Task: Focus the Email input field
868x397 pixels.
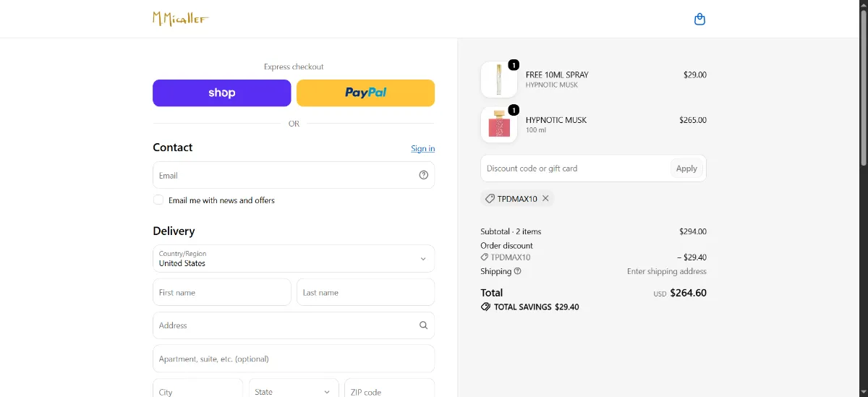Action: pyautogui.click(x=294, y=175)
